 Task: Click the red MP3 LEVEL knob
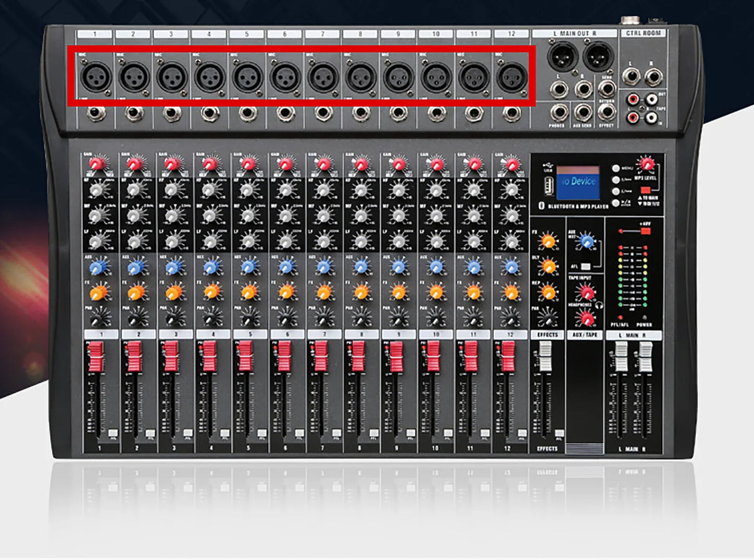click(646, 164)
